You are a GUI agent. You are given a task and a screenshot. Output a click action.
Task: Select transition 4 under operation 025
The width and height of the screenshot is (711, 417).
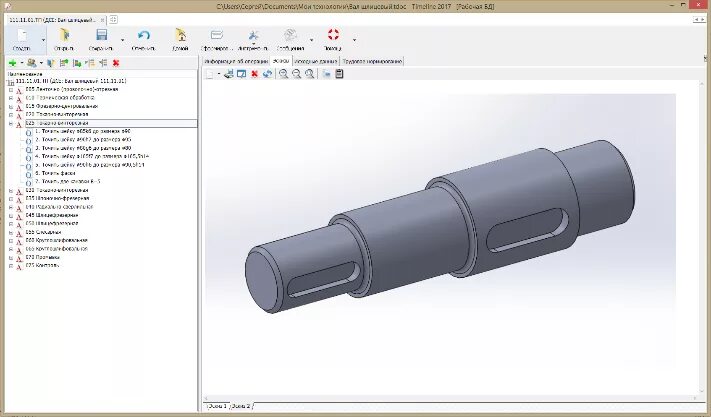(x=92, y=156)
